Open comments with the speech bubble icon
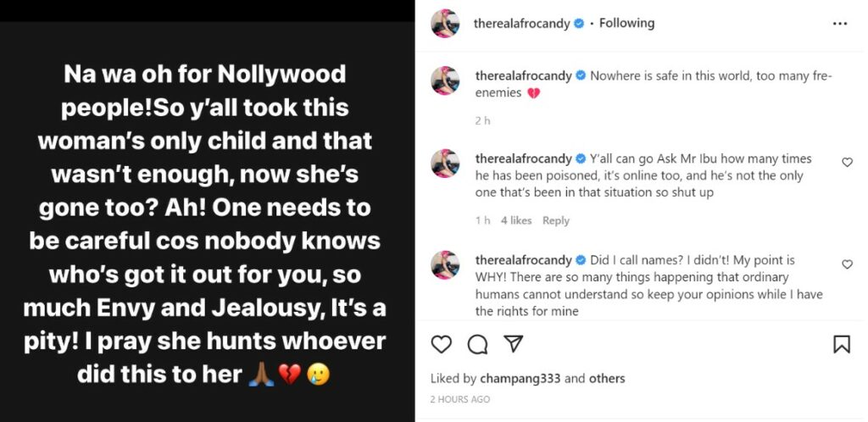868x422 pixels. pyautogui.click(x=477, y=344)
